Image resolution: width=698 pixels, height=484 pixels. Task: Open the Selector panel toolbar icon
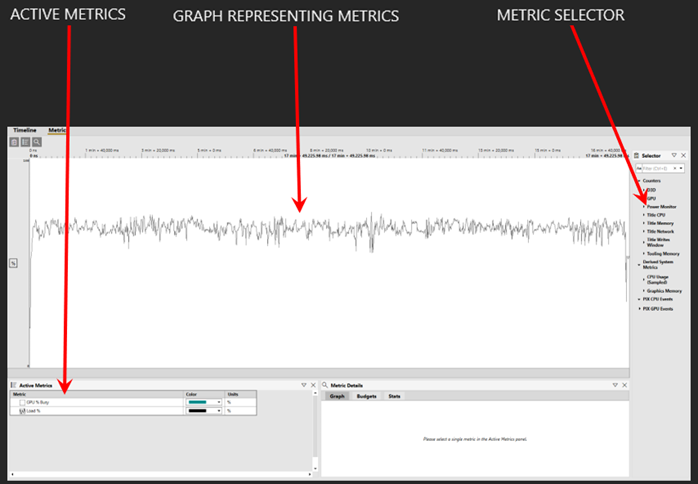(14, 142)
